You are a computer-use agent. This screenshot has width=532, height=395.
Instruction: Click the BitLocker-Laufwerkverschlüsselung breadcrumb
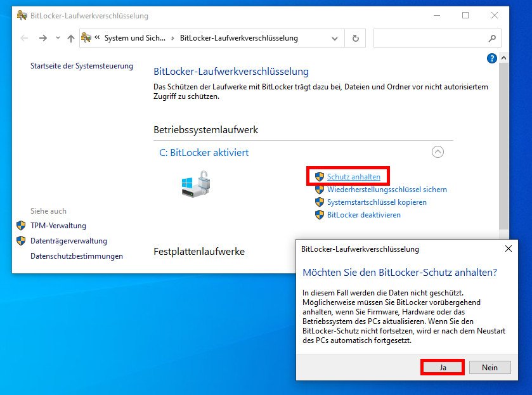[239, 38]
